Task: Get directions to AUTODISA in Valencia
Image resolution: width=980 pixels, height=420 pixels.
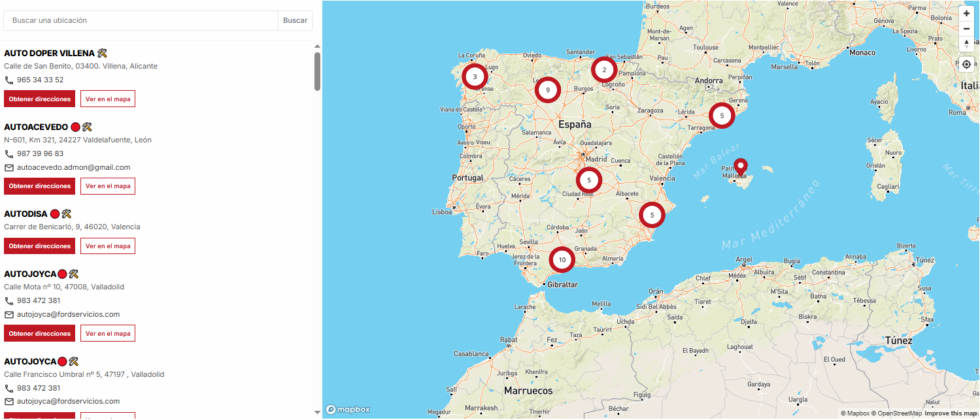Action: (x=40, y=246)
